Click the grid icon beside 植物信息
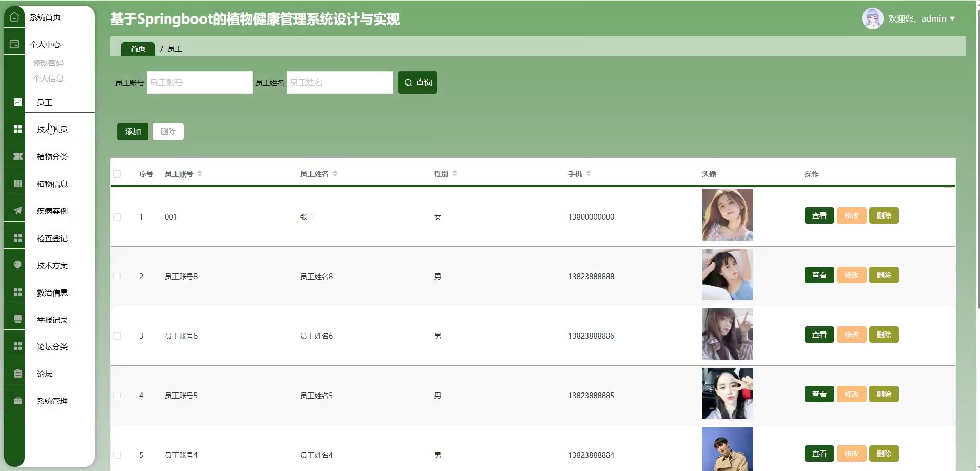The width and height of the screenshot is (980, 471). (x=18, y=184)
